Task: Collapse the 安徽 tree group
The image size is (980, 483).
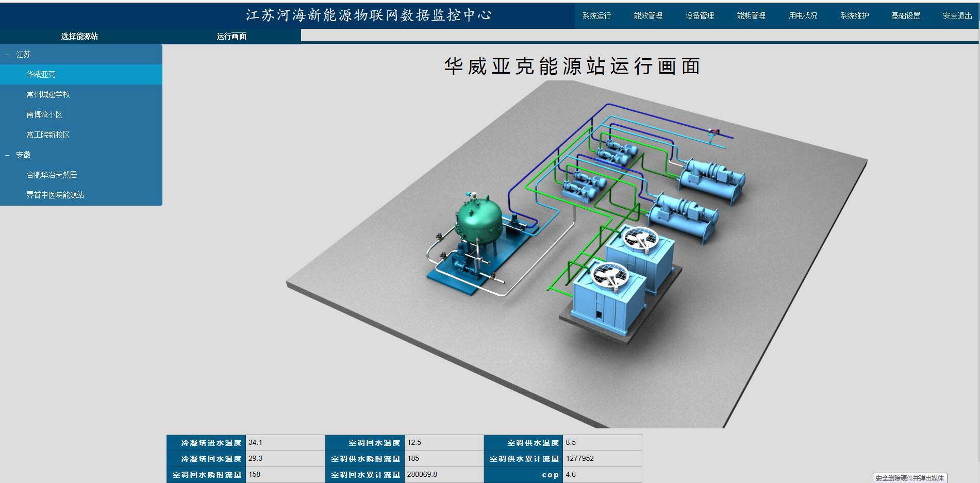Action: (x=7, y=155)
